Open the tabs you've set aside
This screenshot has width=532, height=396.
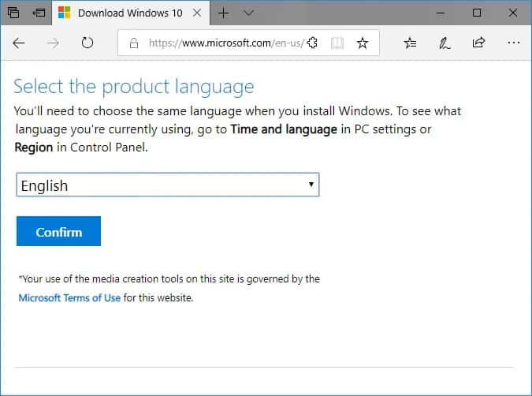(x=13, y=13)
